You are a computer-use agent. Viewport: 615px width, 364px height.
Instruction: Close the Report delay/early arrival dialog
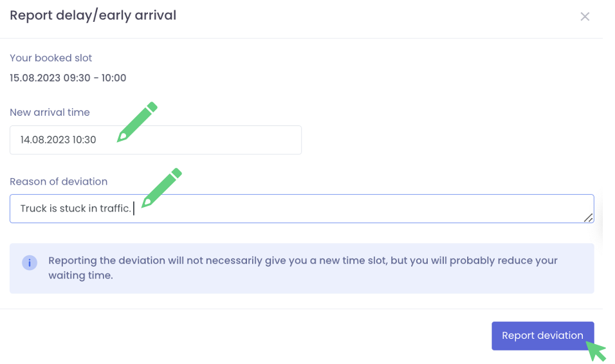[x=585, y=17]
